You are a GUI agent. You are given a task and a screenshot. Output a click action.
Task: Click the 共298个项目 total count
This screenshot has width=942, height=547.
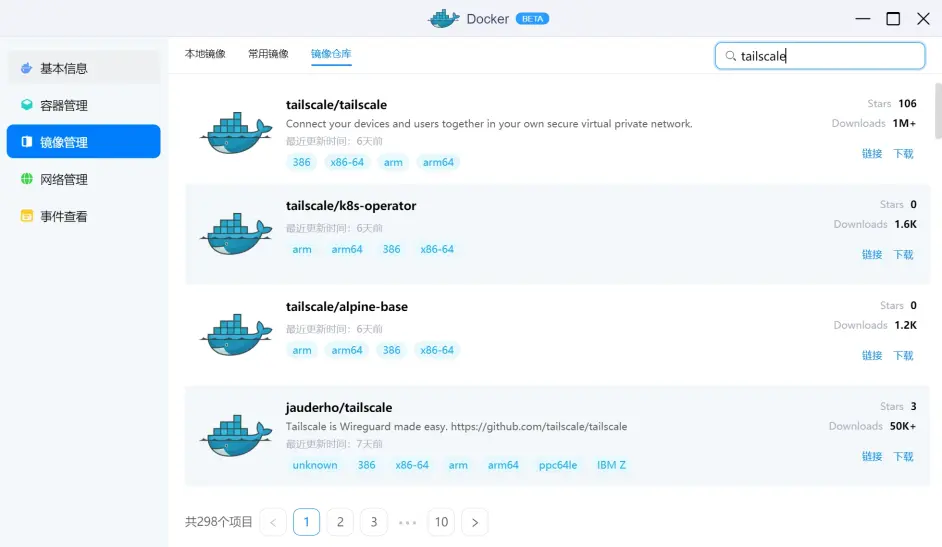click(x=219, y=522)
